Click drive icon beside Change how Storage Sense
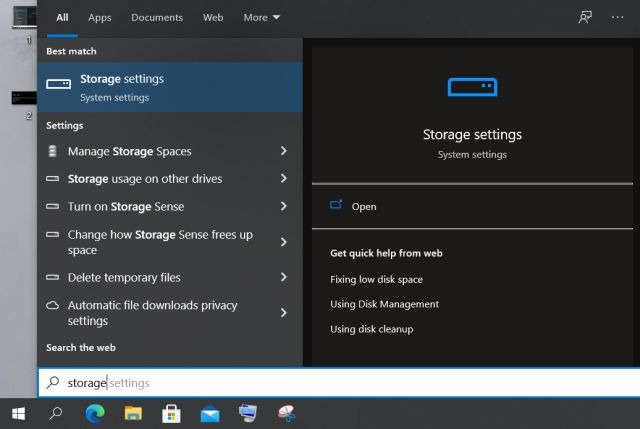The width and height of the screenshot is (640, 429). tap(52, 235)
